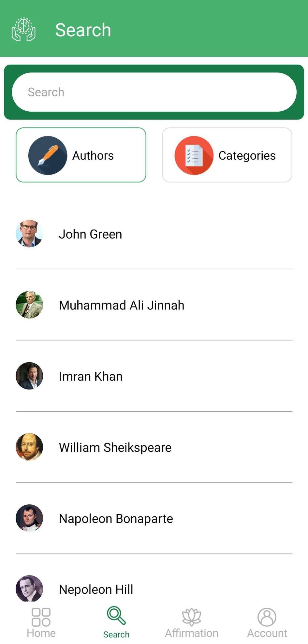Tap William Sheikspeare's portrait thumbnail
The width and height of the screenshot is (308, 644).
point(29,447)
